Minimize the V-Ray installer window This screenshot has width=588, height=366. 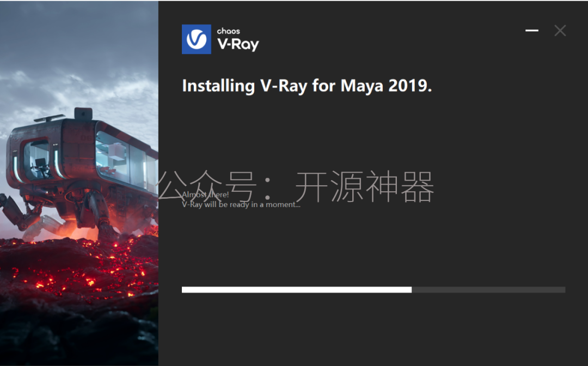[x=532, y=30]
